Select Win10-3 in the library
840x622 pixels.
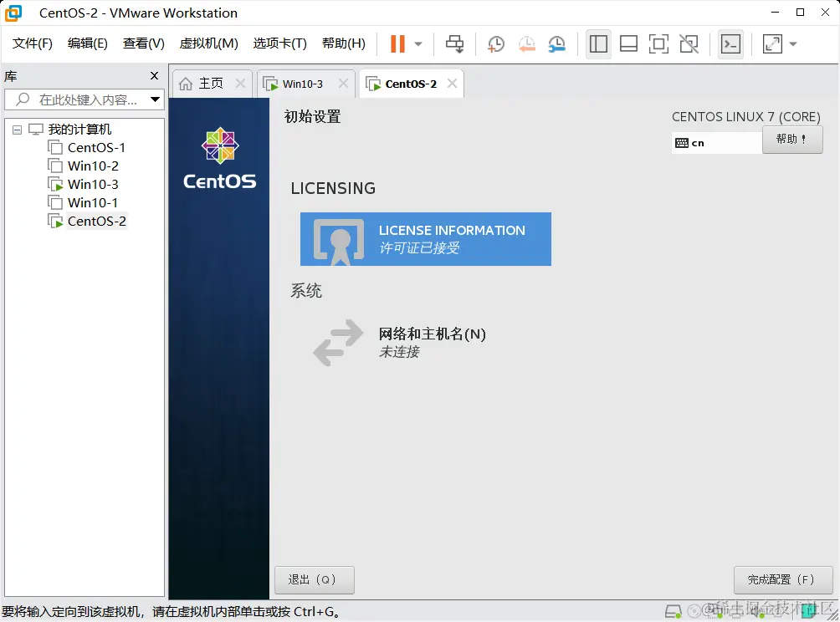(93, 184)
